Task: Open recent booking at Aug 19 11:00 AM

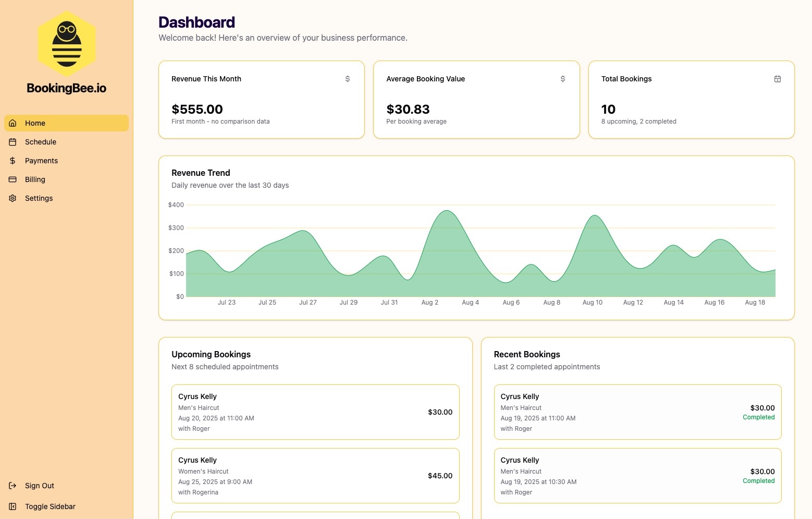Action: [x=637, y=412]
